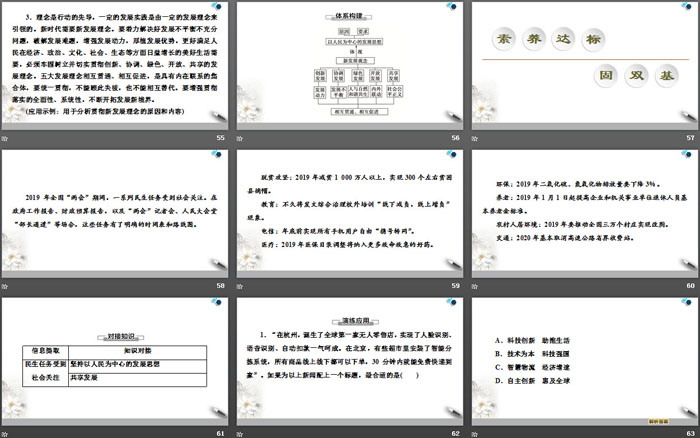Select slide 63 with answer options
This screenshot has width=700, height=438.
(582, 357)
